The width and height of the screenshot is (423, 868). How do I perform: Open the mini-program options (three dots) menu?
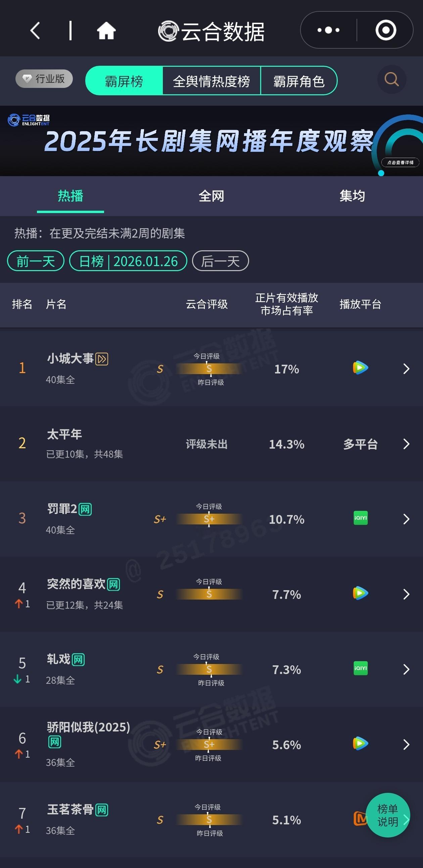pos(328,30)
